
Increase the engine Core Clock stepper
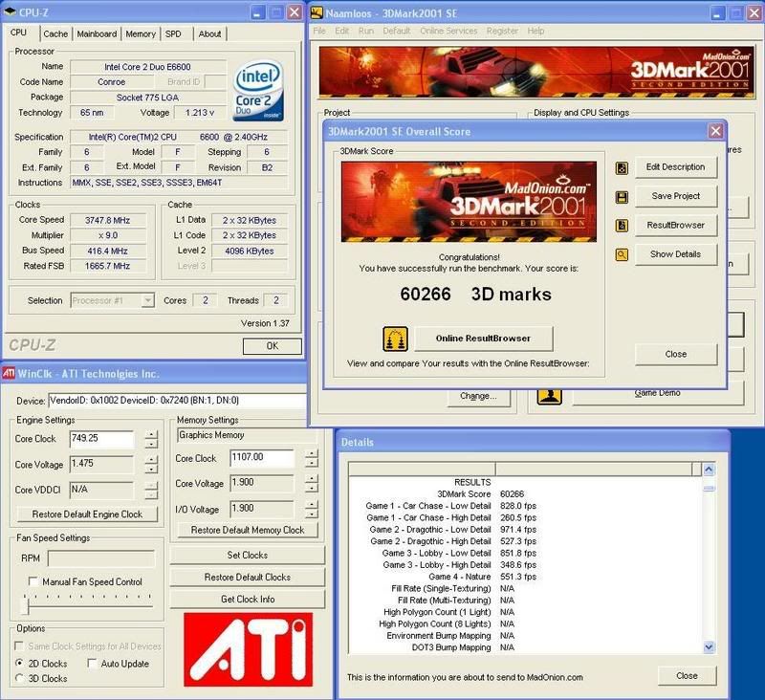[152, 434]
